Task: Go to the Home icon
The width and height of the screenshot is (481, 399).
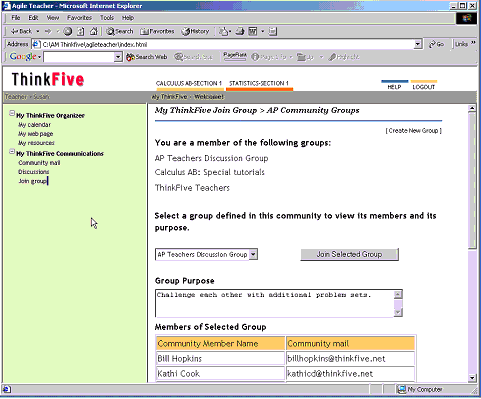Action: coord(94,31)
